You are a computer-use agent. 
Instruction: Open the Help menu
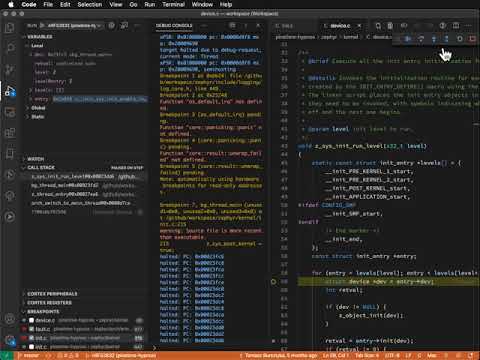click(226, 4)
